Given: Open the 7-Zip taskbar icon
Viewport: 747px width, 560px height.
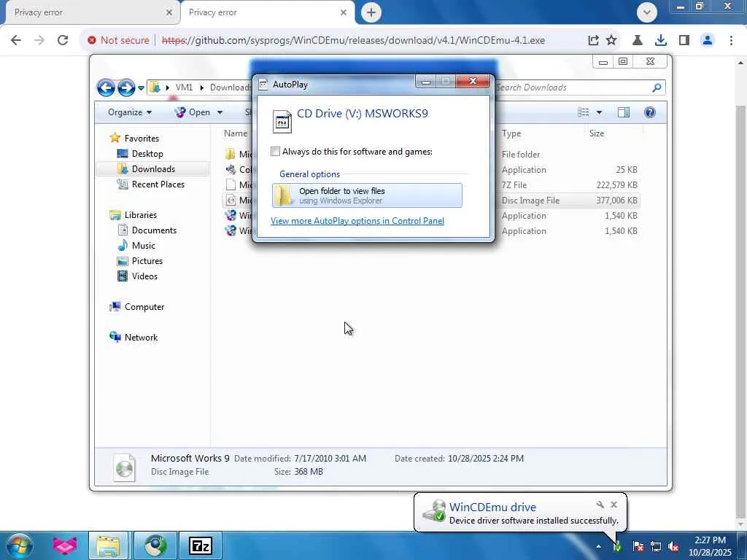Looking at the screenshot, I should (200, 545).
